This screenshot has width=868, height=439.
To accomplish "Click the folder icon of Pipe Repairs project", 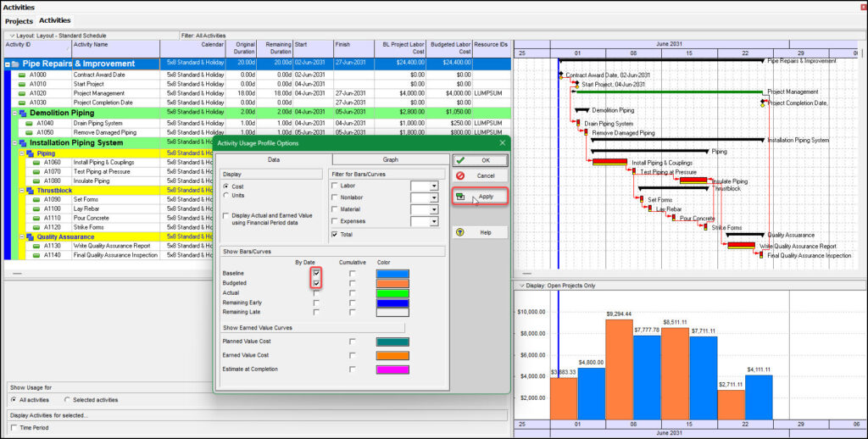I will point(15,64).
